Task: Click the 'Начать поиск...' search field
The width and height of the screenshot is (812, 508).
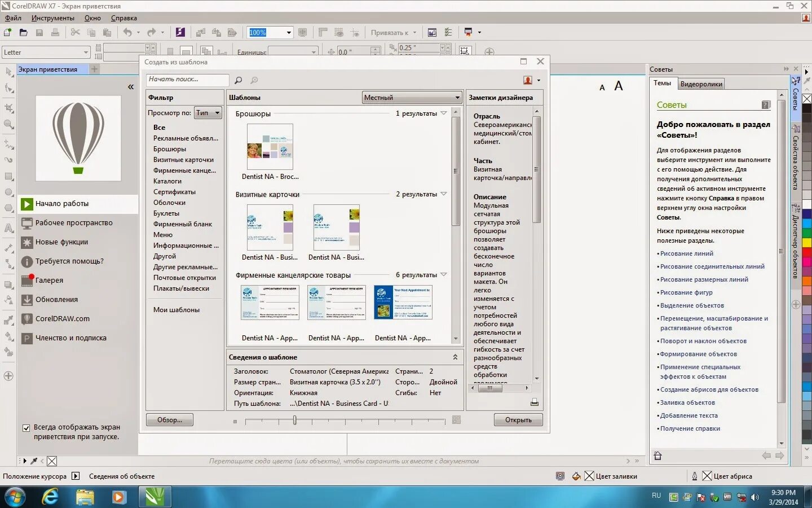Action: (x=187, y=80)
